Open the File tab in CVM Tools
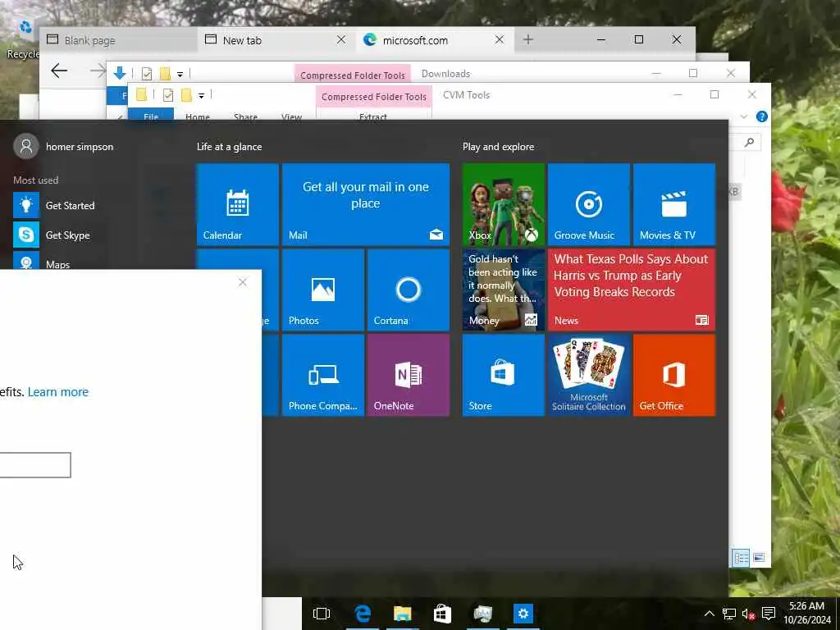 151,116
